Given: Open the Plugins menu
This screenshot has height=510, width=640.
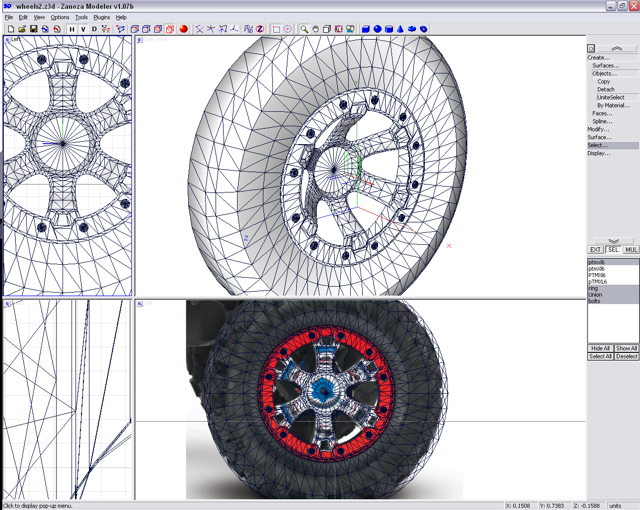Looking at the screenshot, I should pos(101,17).
